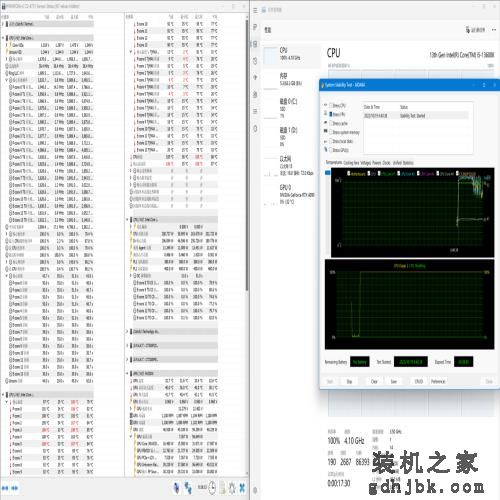This screenshot has height=500, width=500.
Task: Enable Stress local disks checkbox
Action: point(331,141)
